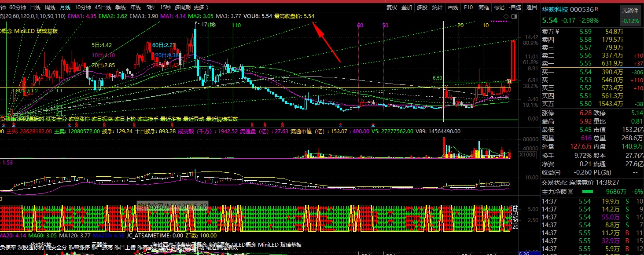This screenshot has height=255, width=644.
Task: Switch chart to 10分钟 period
Action: click(82, 7)
